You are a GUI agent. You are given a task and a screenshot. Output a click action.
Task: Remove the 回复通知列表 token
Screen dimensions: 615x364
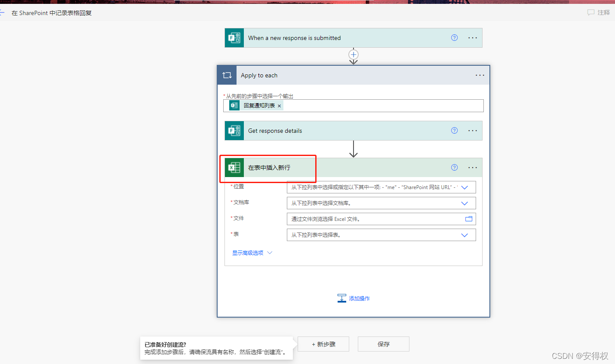pos(279,106)
